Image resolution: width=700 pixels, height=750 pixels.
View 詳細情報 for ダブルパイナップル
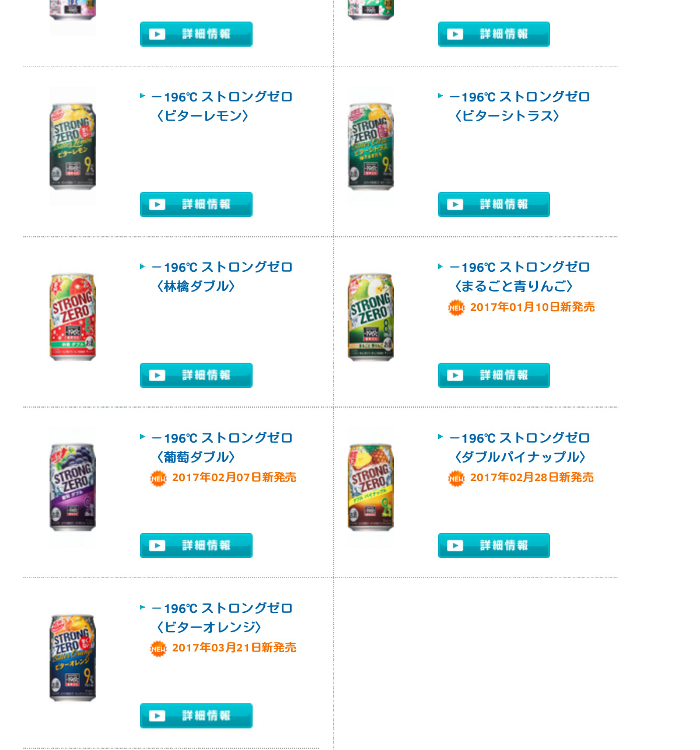[x=494, y=545]
